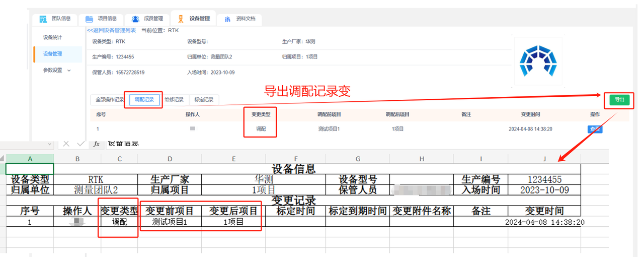Click the Excel fx insert function icon

(97, 144)
